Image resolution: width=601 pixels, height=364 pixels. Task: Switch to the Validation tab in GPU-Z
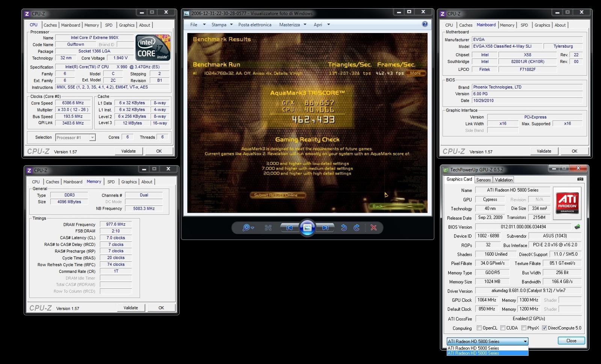coord(503,180)
